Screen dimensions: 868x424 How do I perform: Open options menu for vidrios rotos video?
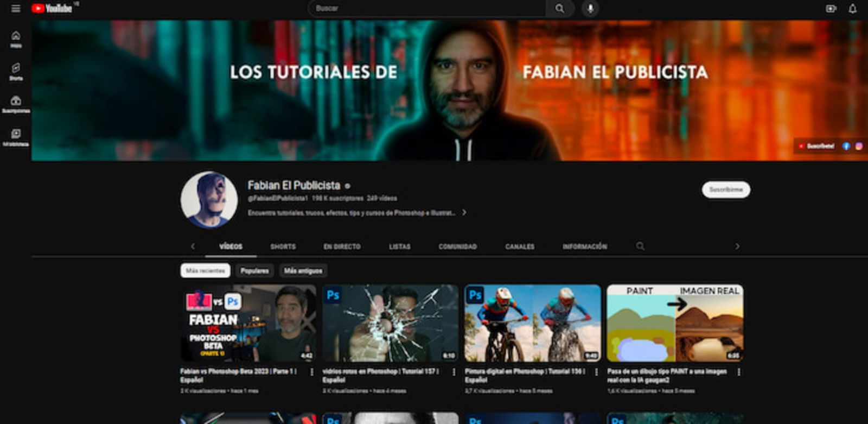(454, 372)
